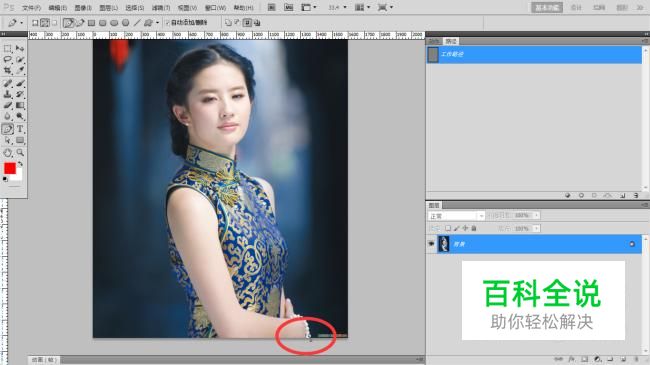Launch Mini Bridge from the top bar
The width and height of the screenshot is (650, 365).
289,7
